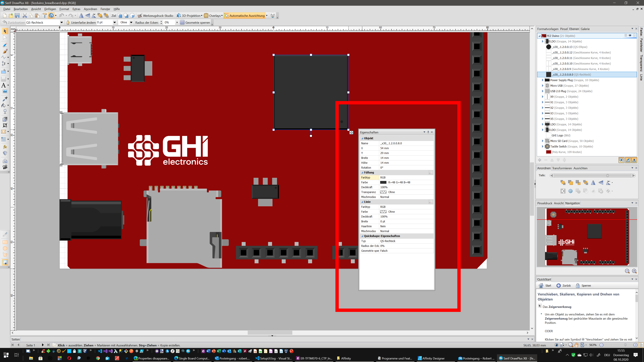Toggle Automatische Ausrichtung snapping
644x362 pixels.
click(x=245, y=15)
